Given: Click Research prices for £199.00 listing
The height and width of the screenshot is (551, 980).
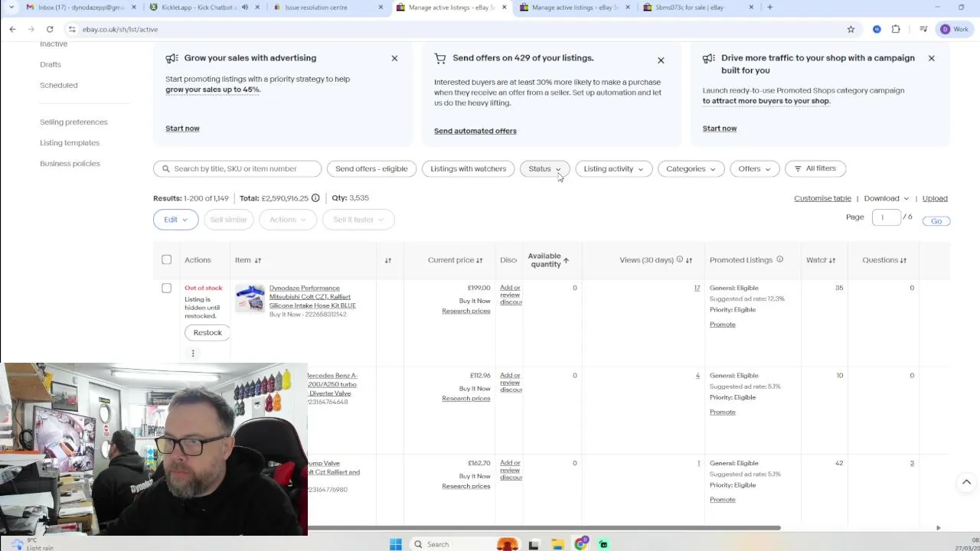Looking at the screenshot, I should (466, 311).
